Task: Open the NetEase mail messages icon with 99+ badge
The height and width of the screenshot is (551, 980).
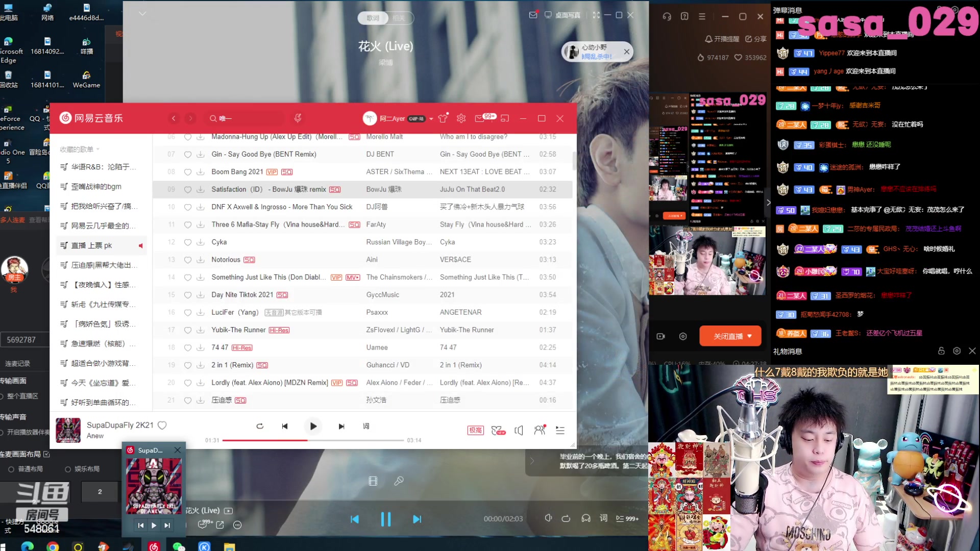Action: point(480,118)
